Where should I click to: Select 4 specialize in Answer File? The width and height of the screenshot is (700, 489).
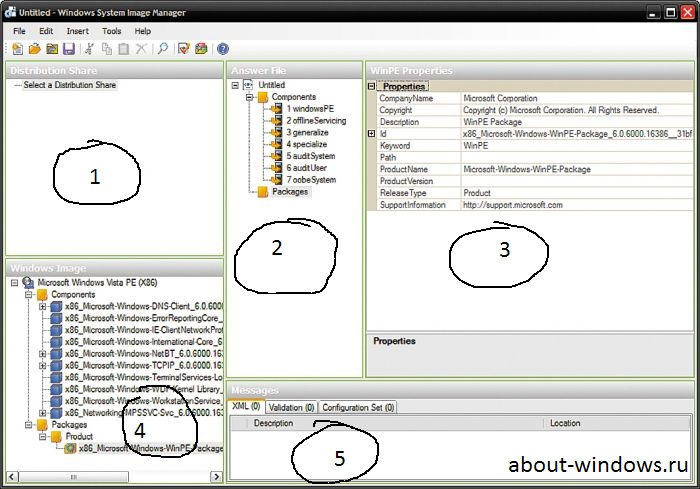(x=307, y=144)
